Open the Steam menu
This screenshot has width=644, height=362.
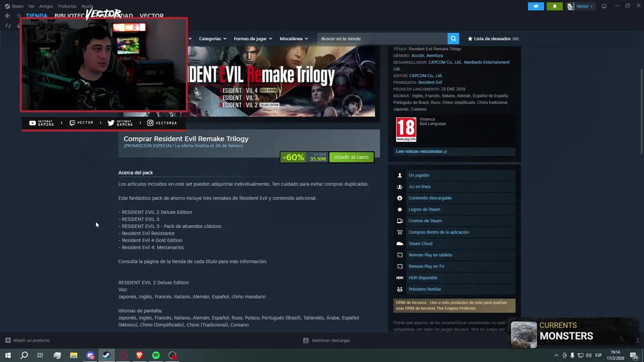tap(15, 6)
